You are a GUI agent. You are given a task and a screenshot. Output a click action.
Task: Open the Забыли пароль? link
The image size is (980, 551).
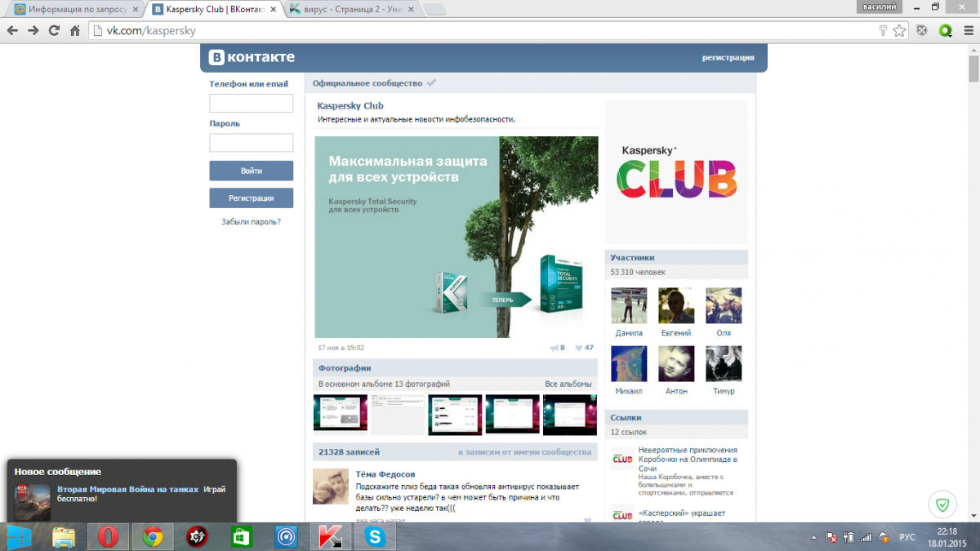click(252, 221)
